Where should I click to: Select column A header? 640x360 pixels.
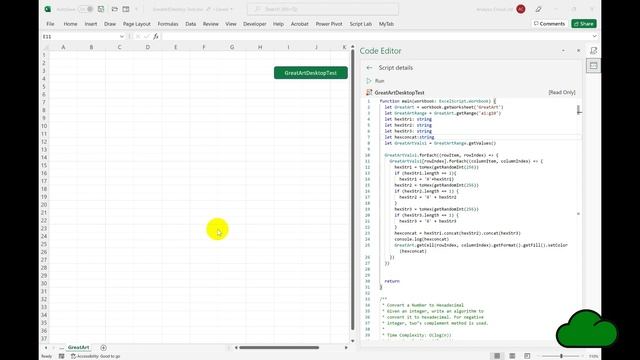(x=63, y=47)
